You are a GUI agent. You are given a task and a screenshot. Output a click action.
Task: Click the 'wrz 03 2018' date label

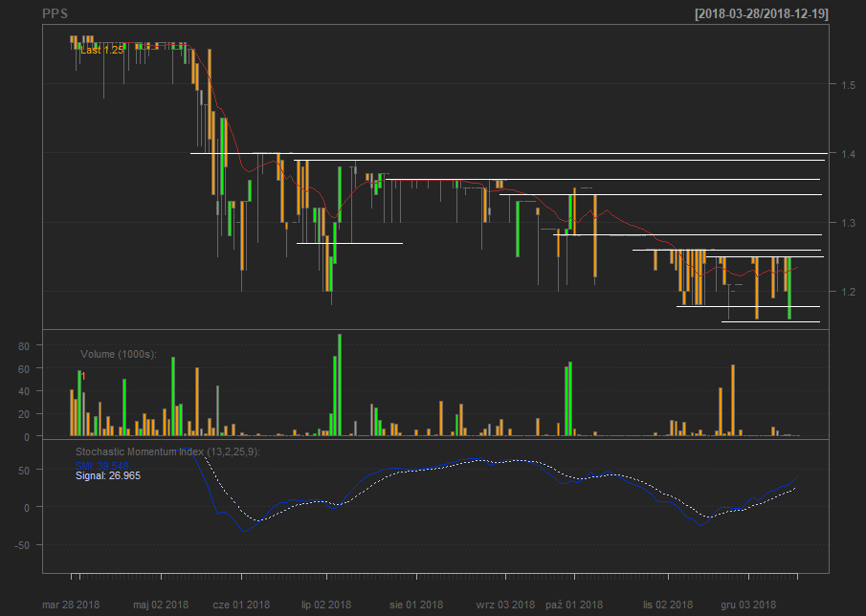click(x=506, y=605)
